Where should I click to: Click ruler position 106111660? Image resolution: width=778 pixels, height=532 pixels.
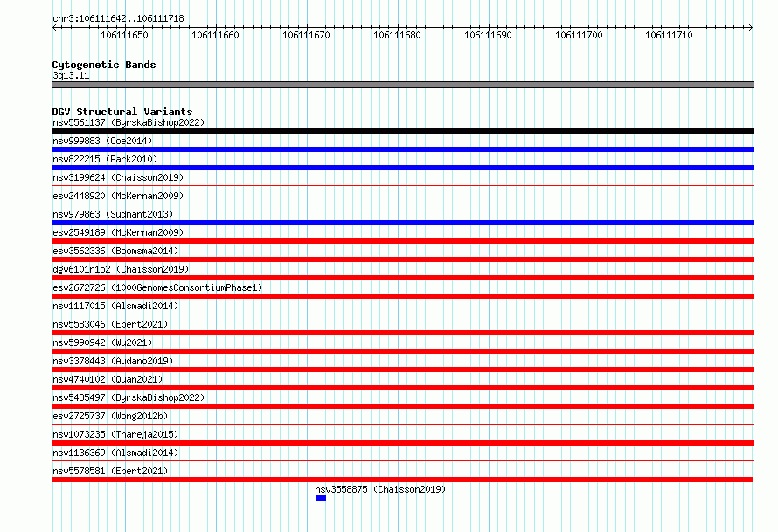pyautogui.click(x=215, y=35)
